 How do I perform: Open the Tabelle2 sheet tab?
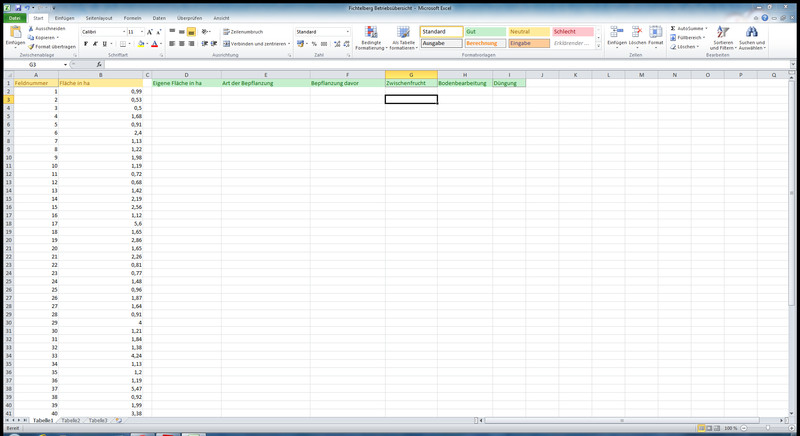[71, 421]
